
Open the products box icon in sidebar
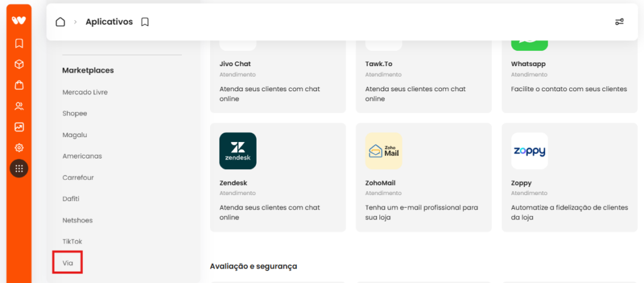19,64
